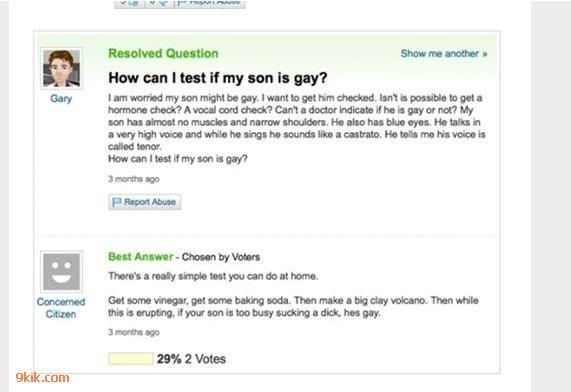Open the "Show me another »" link
The width and height of the screenshot is (571, 392).
444,54
